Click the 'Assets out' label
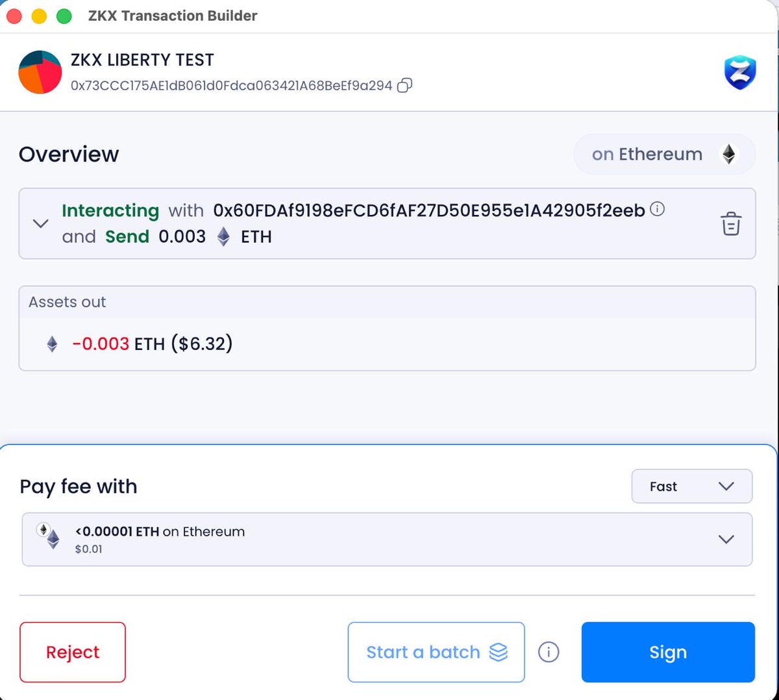This screenshot has height=700, width=779. coord(68,302)
